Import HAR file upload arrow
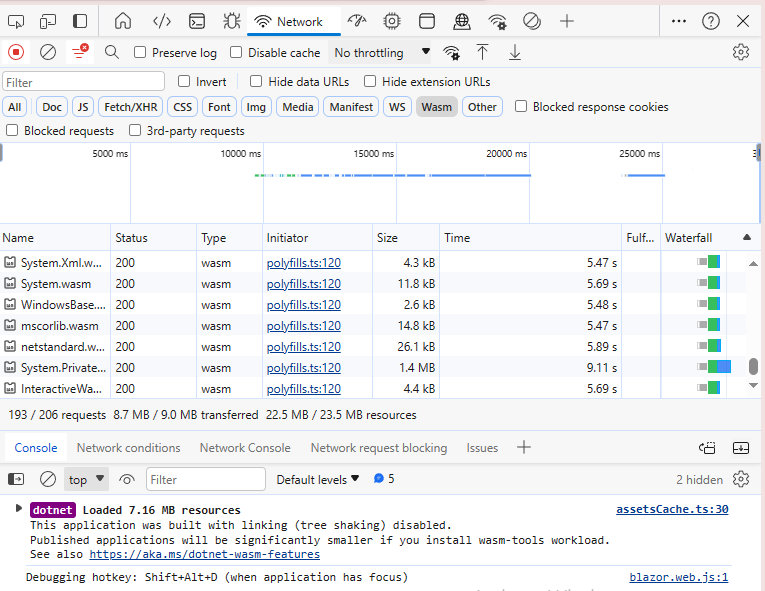 coord(482,52)
